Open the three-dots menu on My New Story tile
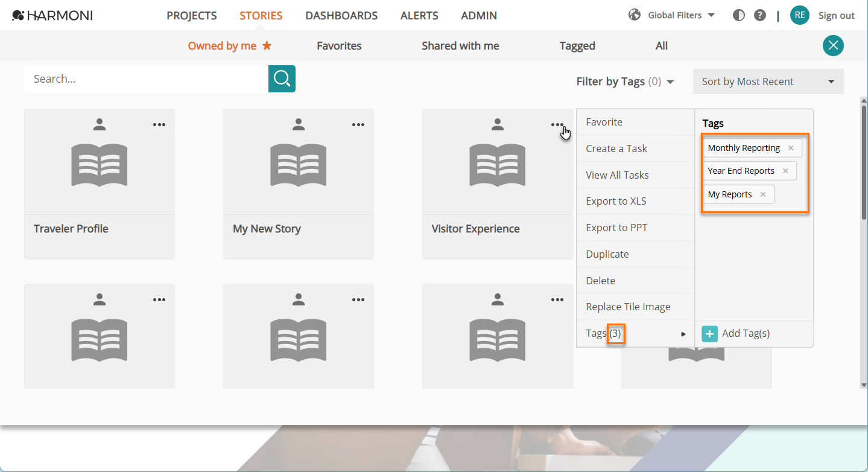868x472 pixels. tap(358, 125)
